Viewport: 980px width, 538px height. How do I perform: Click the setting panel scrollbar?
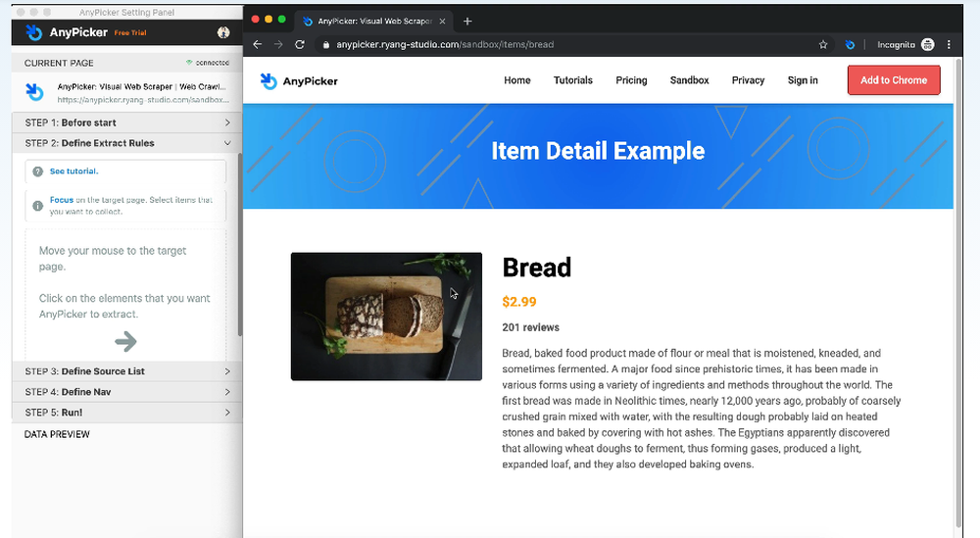coord(240,244)
